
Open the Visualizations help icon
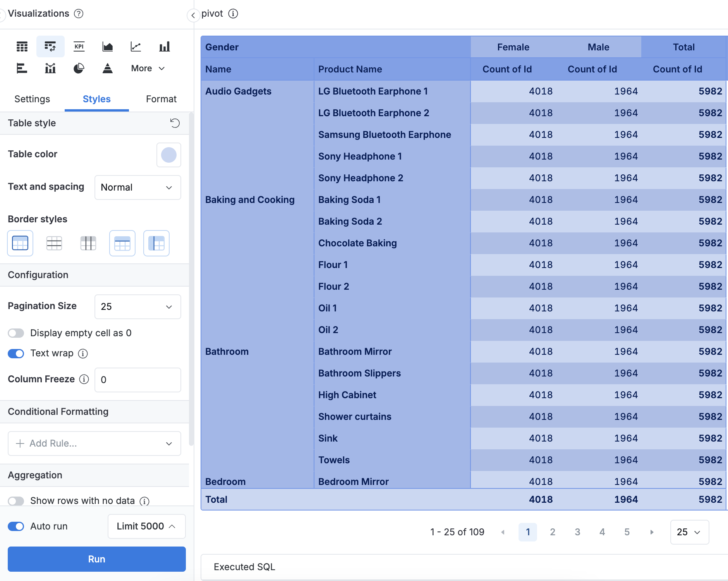pos(79,14)
